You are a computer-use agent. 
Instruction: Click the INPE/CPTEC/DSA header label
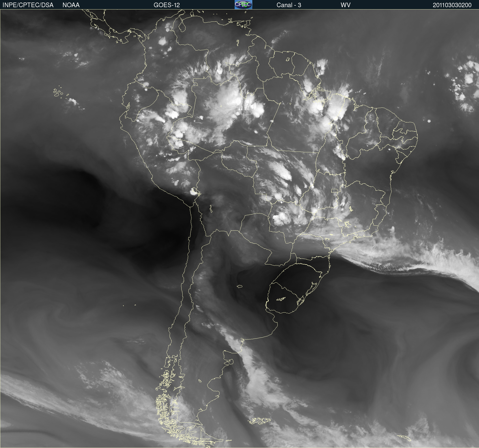pos(28,5)
